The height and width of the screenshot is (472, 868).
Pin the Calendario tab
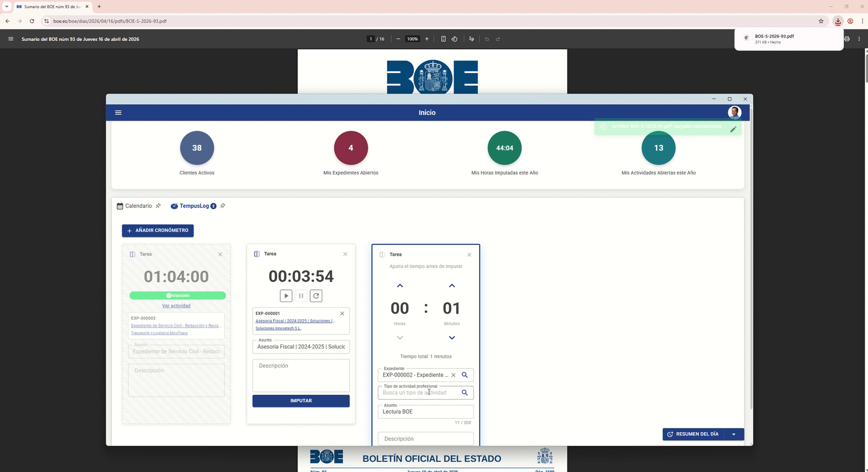pos(158,206)
